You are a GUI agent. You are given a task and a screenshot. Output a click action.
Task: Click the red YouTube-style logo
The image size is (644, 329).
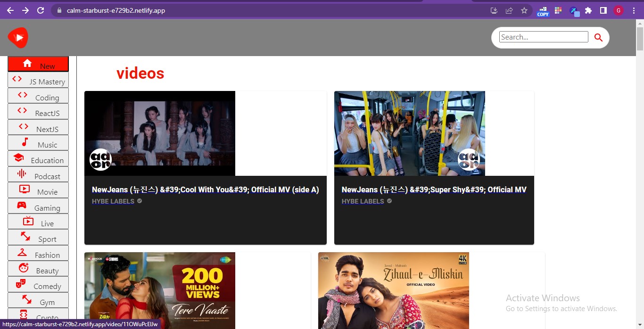(x=18, y=38)
